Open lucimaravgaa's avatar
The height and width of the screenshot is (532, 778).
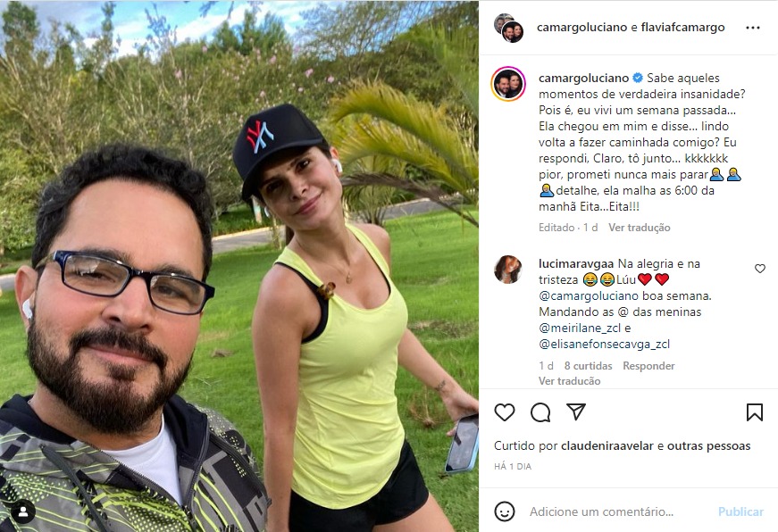click(508, 270)
